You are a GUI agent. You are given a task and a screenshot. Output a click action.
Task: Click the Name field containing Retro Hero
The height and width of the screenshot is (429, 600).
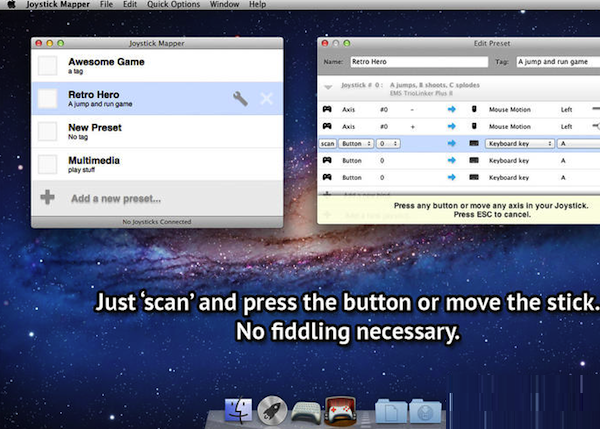[x=419, y=62]
